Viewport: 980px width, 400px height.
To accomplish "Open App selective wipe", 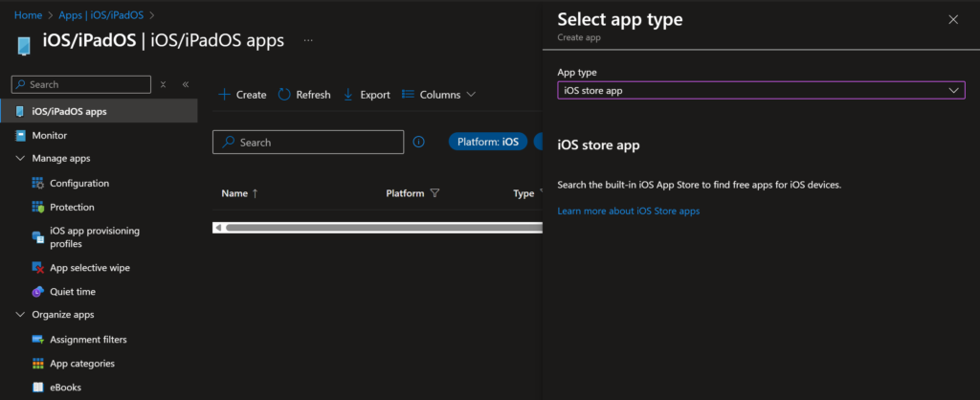I will coord(90,268).
